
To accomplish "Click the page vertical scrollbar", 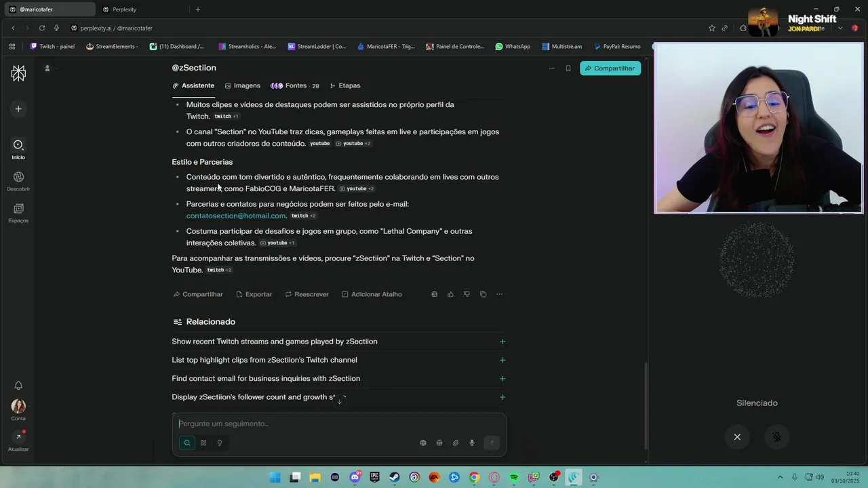I will pos(646,407).
